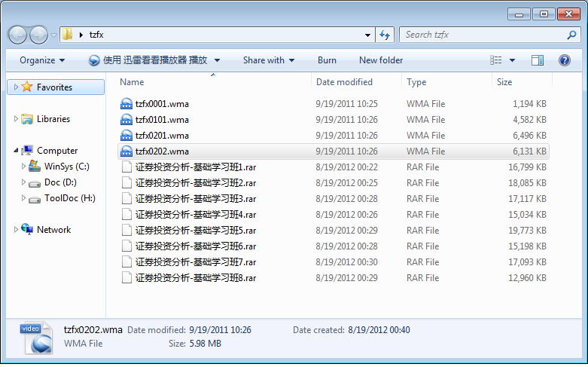Expand the Libraries tree node
Image resolution: width=588 pixels, height=367 pixels.
[x=17, y=119]
